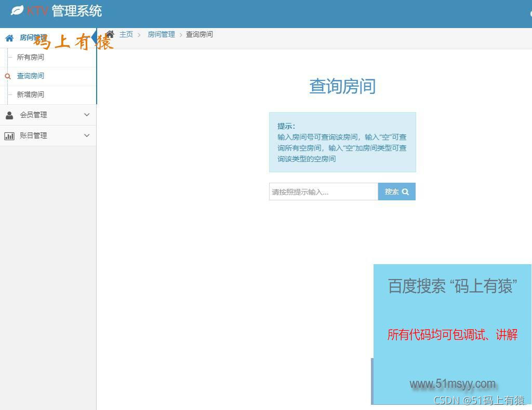Expand the 会员管理 section
Screen dimensions: 532x410
coord(47,115)
